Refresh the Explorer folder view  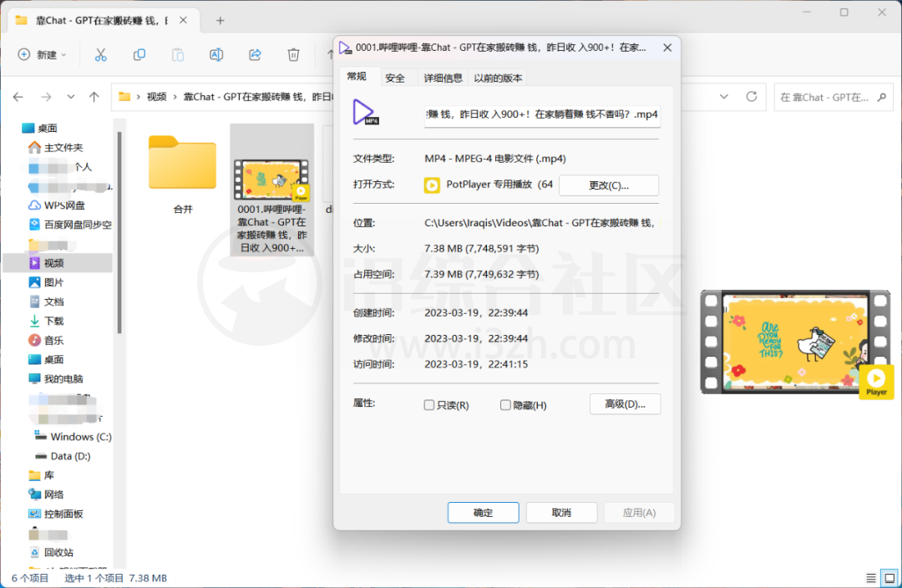pyautogui.click(x=752, y=97)
